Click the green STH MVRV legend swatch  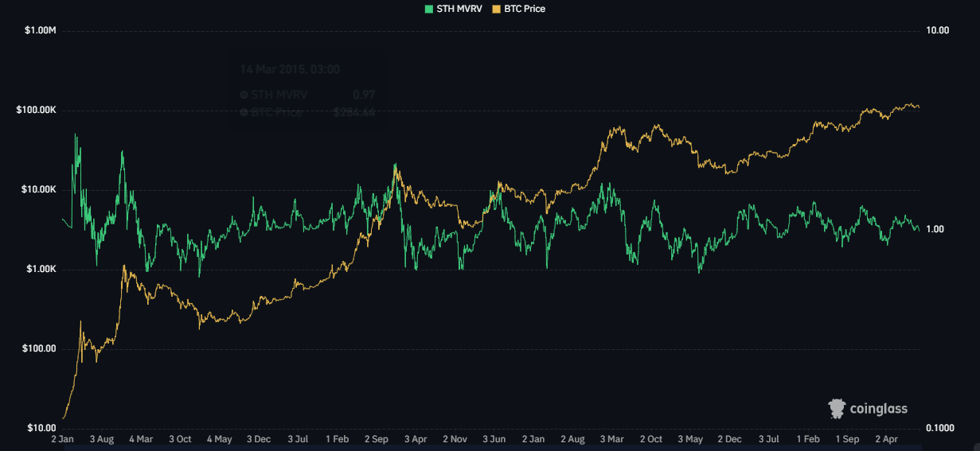pos(428,9)
